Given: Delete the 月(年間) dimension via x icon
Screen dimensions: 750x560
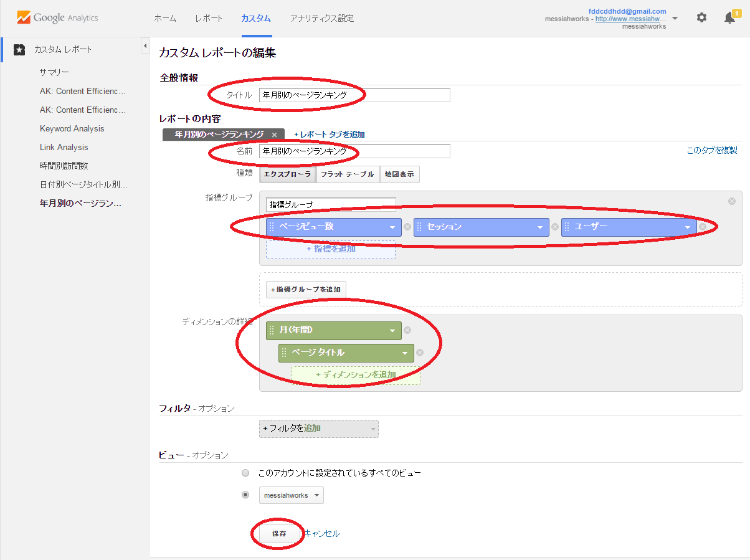Looking at the screenshot, I should point(407,331).
